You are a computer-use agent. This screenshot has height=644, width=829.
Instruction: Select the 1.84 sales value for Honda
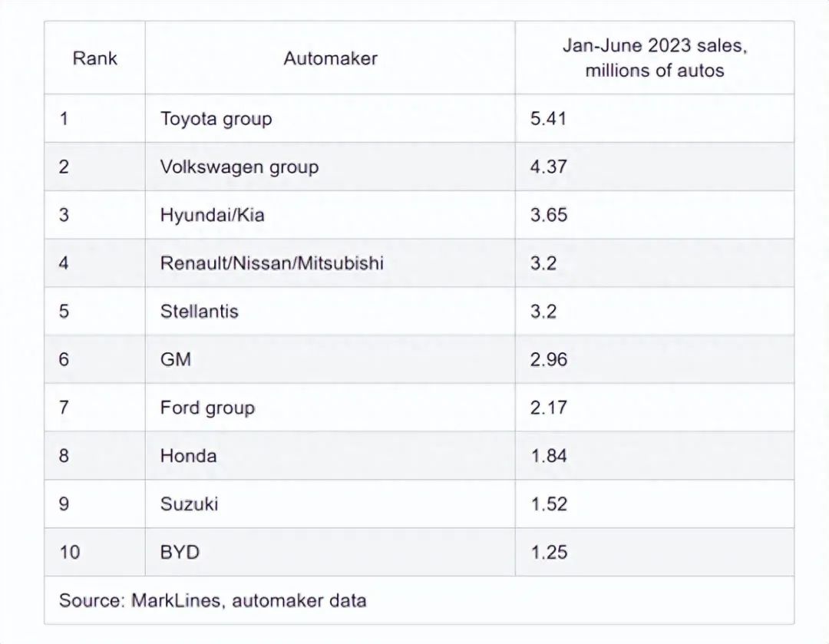click(548, 455)
